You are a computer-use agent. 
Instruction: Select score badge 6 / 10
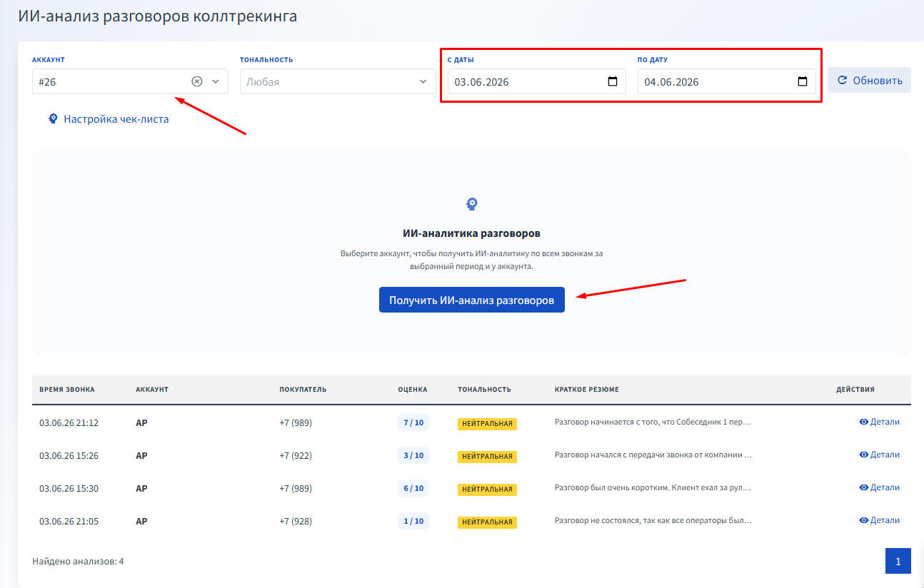tap(413, 488)
